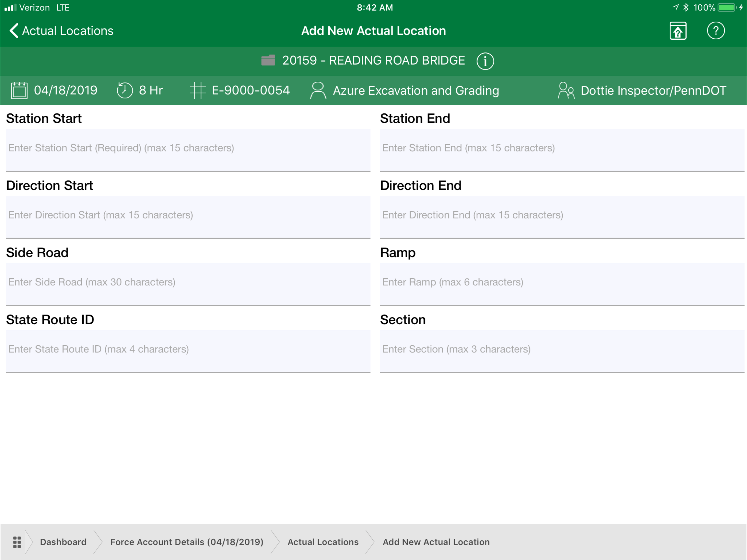Tap Add New Actual Location breadcrumb
Image resolution: width=747 pixels, height=560 pixels.
436,542
